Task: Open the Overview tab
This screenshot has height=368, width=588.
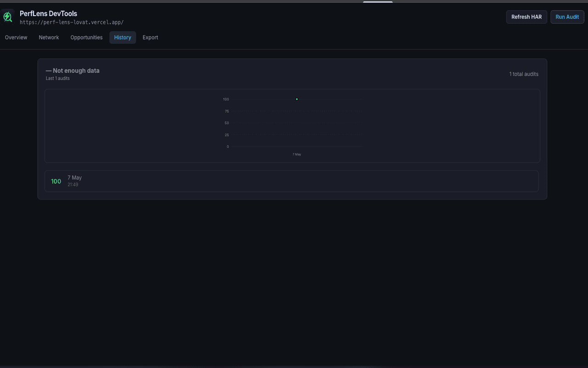Action: click(x=16, y=38)
